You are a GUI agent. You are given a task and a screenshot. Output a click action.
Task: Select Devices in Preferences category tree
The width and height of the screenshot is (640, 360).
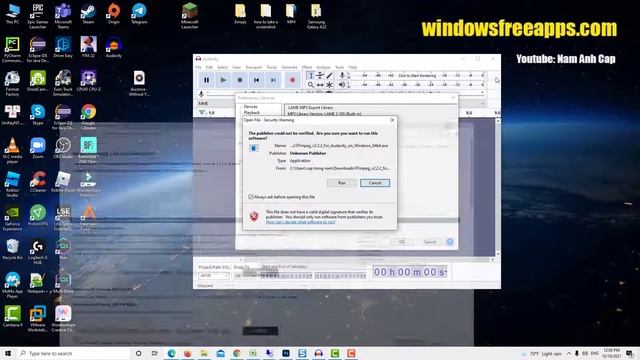(251, 107)
